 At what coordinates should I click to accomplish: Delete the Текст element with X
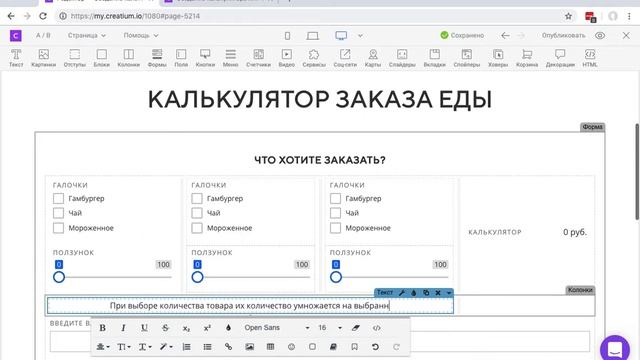(x=438, y=293)
